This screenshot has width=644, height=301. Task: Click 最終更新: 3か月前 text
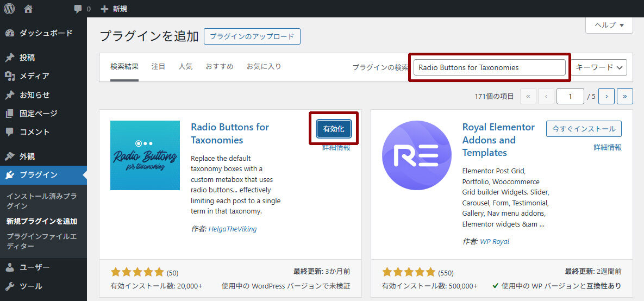point(322,272)
